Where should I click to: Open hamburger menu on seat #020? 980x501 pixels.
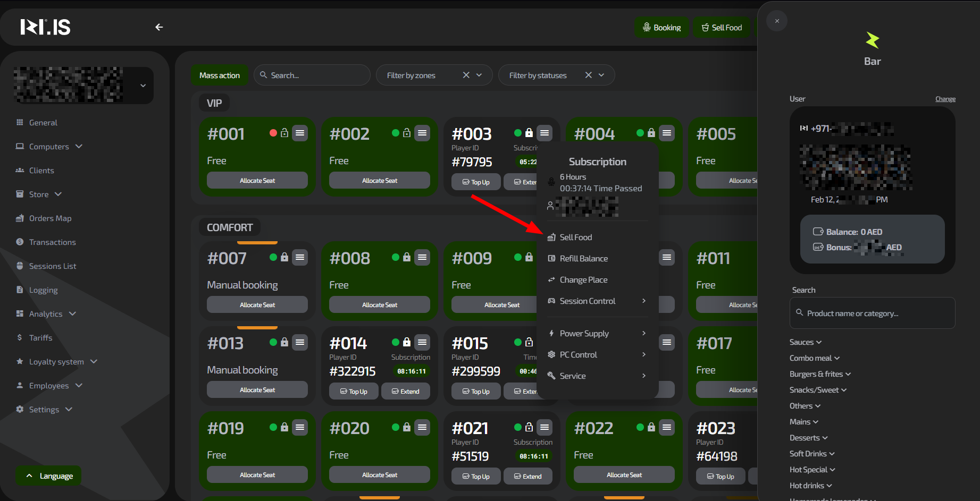(422, 427)
